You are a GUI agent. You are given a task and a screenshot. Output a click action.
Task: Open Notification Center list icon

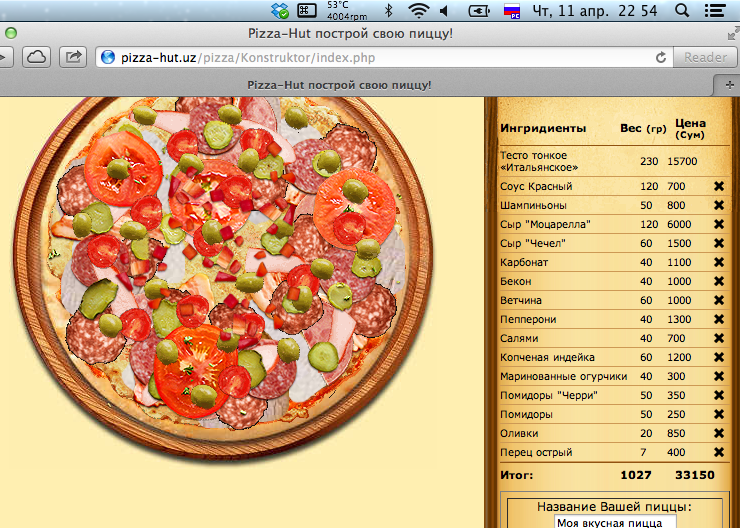tap(715, 10)
